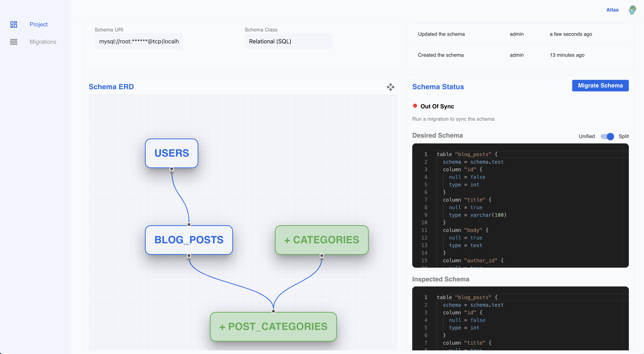The image size is (644, 354).
Task: Click the '13 minutes ago' timestamp
Action: pyautogui.click(x=567, y=55)
